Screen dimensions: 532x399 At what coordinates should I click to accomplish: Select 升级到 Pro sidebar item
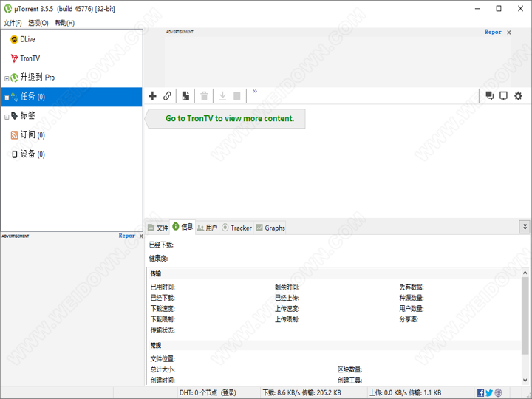pyautogui.click(x=33, y=78)
